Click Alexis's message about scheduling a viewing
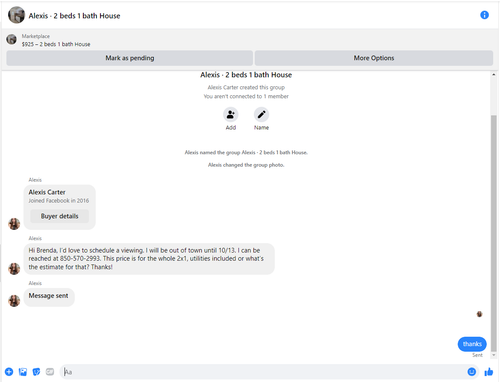This screenshot has width=500, height=382. tap(149, 259)
